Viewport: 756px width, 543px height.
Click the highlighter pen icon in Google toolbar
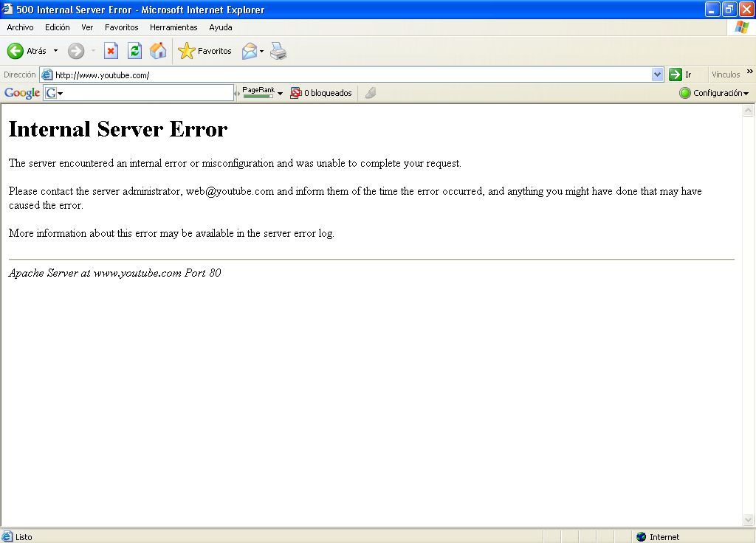coord(371,93)
